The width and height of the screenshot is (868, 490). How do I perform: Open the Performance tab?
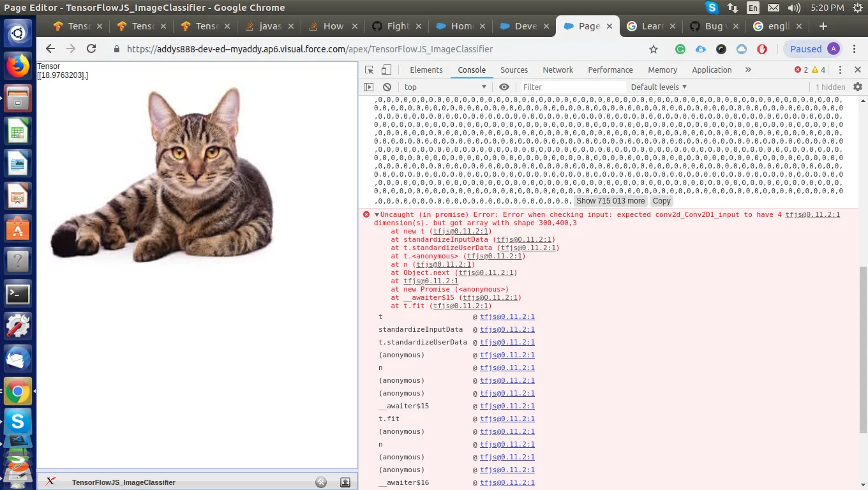[x=610, y=70]
